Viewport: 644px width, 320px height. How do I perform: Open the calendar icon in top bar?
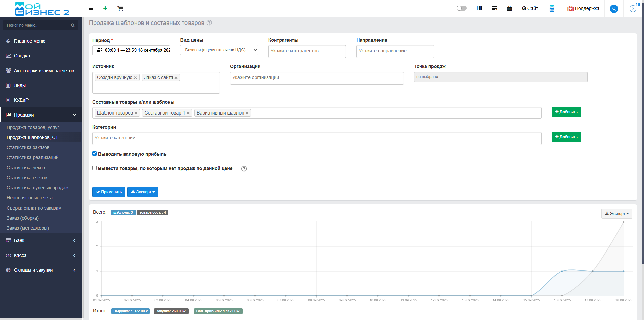tap(509, 8)
